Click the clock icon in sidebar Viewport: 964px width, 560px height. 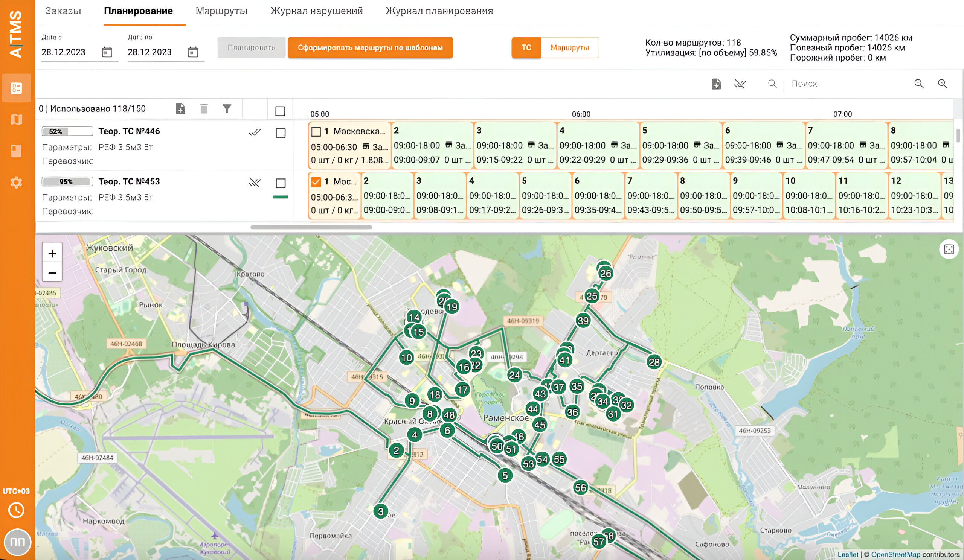[x=16, y=510]
